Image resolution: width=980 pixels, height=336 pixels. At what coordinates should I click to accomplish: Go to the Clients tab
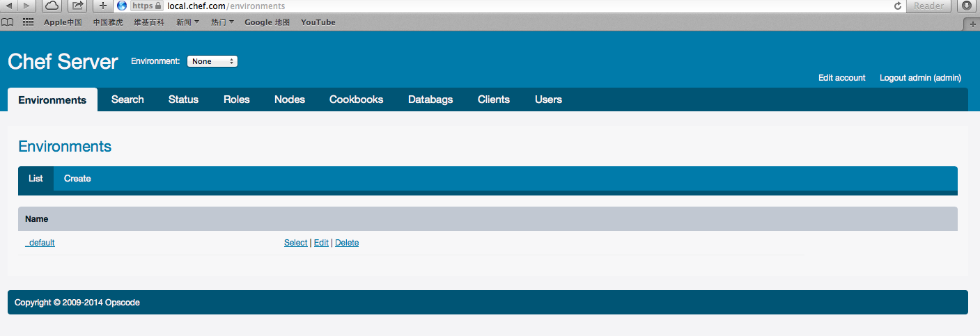coord(494,99)
